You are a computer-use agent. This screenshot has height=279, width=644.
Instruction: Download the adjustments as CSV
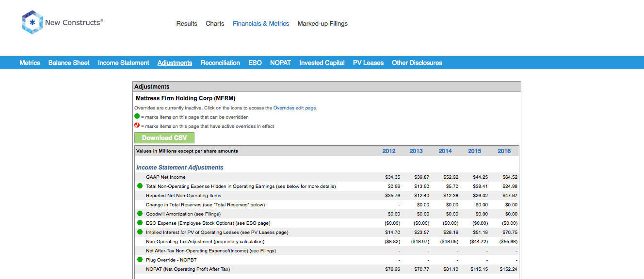[x=164, y=138]
